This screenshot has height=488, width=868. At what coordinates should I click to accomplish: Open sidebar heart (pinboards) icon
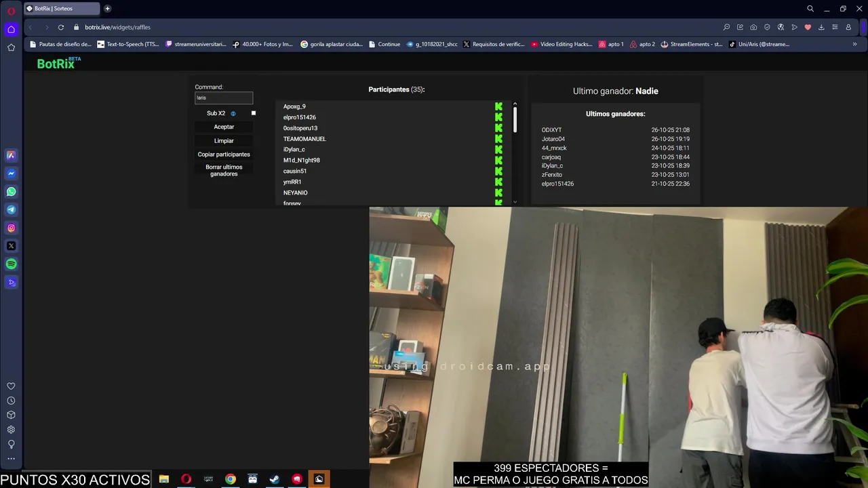coord(11,386)
